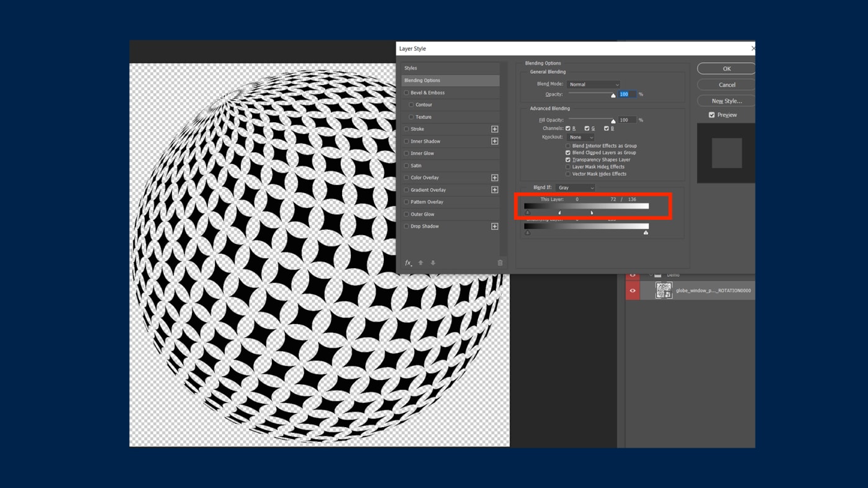Click the delete effect trash icon

point(500,263)
